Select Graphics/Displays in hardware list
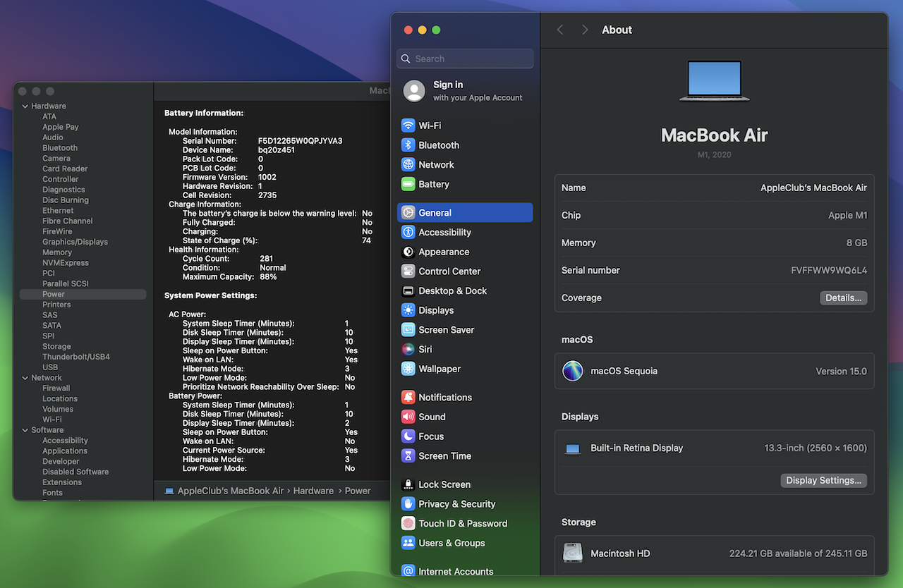 75,242
